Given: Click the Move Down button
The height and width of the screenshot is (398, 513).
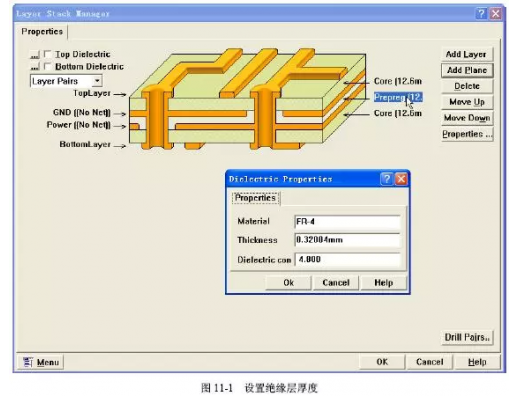Looking at the screenshot, I should pos(466,118).
